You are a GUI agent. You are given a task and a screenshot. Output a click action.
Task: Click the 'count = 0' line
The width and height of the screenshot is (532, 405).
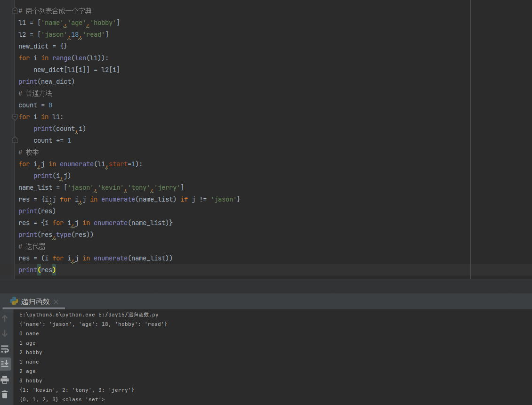click(35, 105)
